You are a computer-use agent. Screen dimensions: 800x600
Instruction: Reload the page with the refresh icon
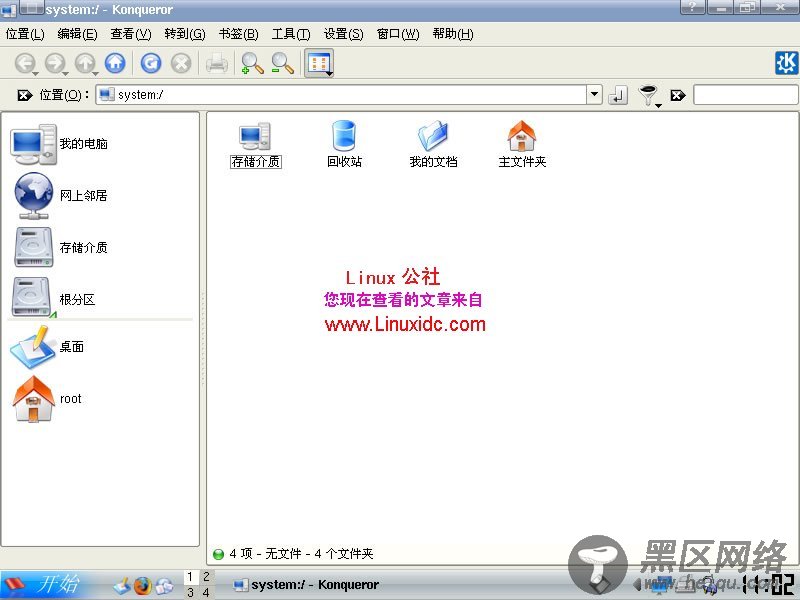tap(150, 62)
